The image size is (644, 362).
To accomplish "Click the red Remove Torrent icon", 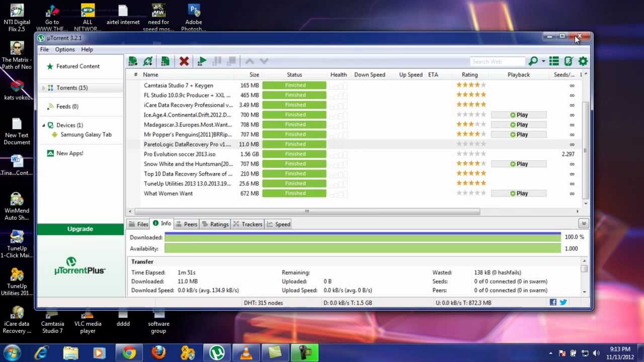I will click(x=184, y=61).
